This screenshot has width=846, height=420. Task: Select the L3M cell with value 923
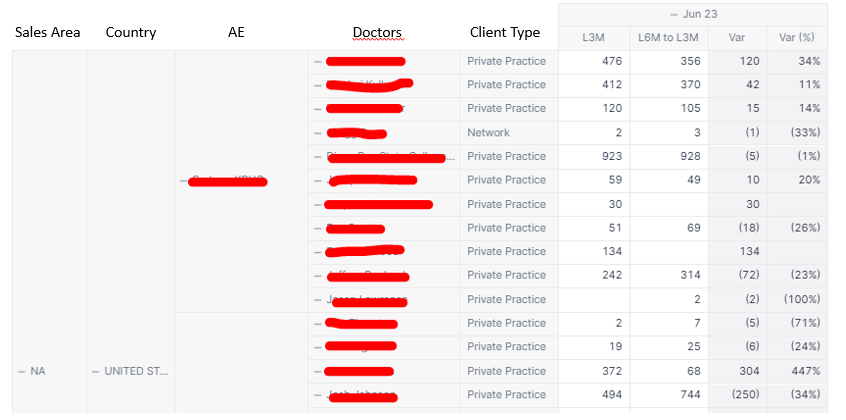coord(594,157)
